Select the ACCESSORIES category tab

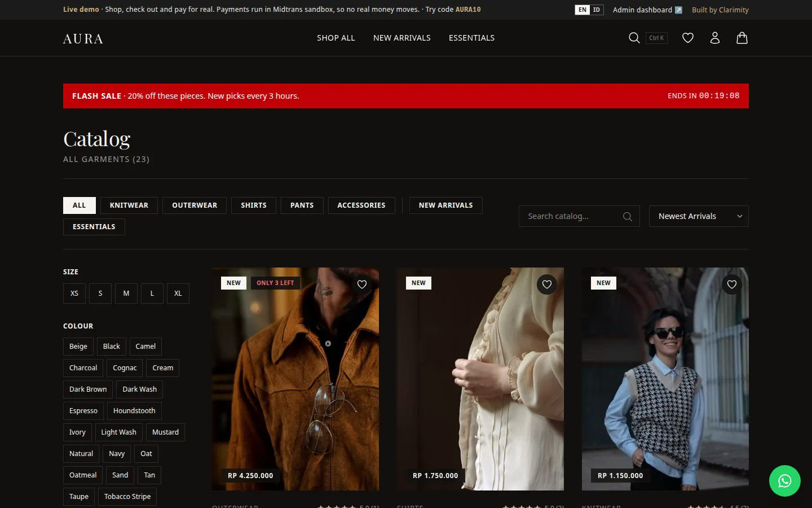click(x=361, y=205)
